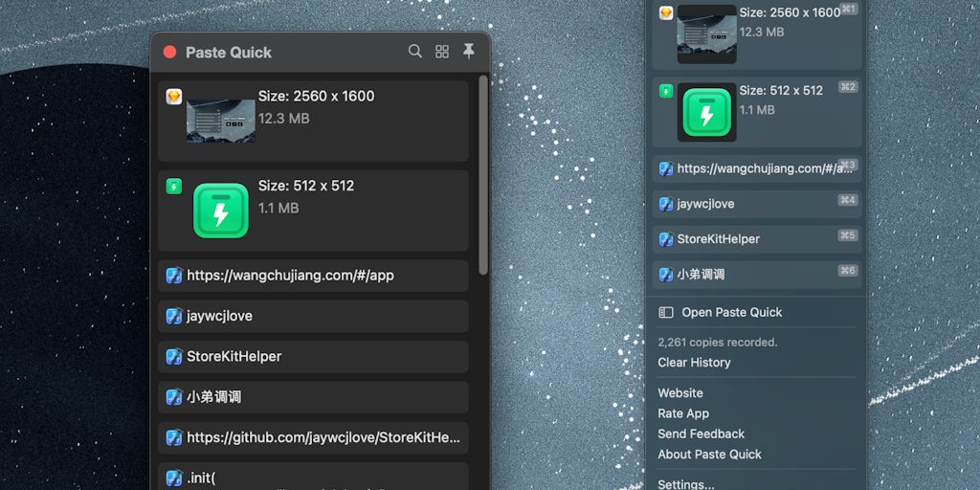Click screenshot thumbnail in menu dropdown
The width and height of the screenshot is (980, 490).
pos(707,34)
